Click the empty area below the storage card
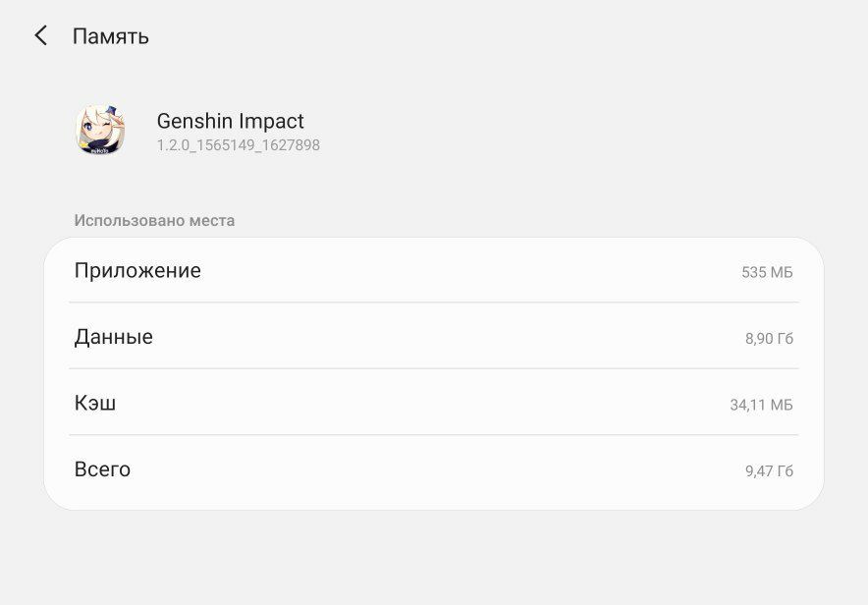The height and width of the screenshot is (605, 868). (x=434, y=558)
